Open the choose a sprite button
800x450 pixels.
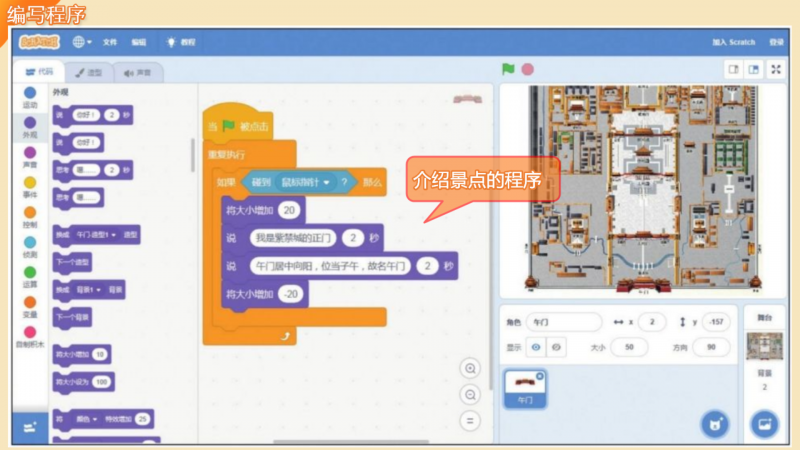pyautogui.click(x=715, y=424)
